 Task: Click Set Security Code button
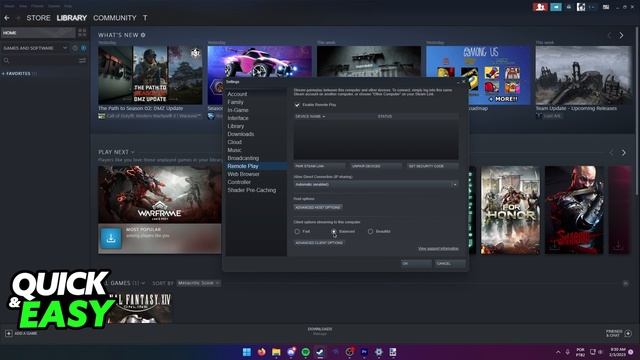432,166
